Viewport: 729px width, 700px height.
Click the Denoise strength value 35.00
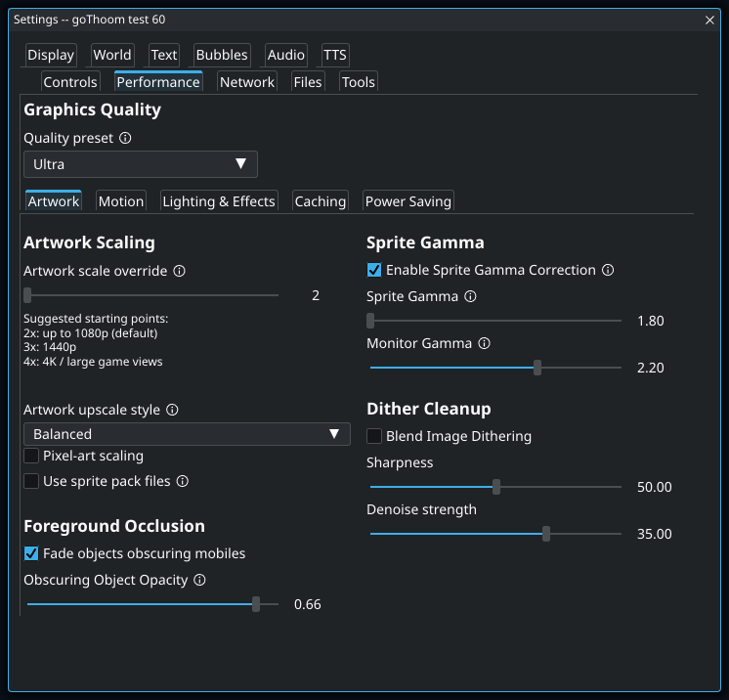pyautogui.click(x=654, y=534)
